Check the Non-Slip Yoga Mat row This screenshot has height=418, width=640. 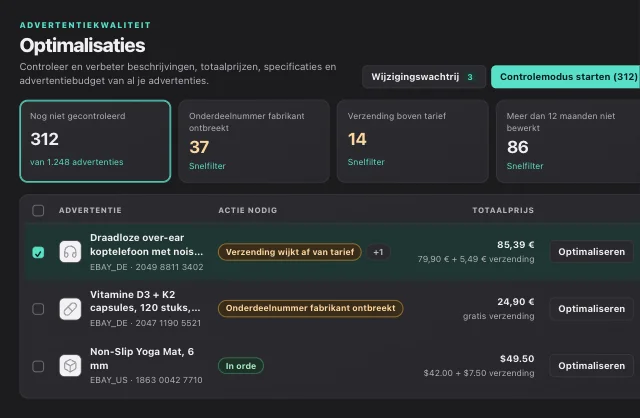(38, 366)
